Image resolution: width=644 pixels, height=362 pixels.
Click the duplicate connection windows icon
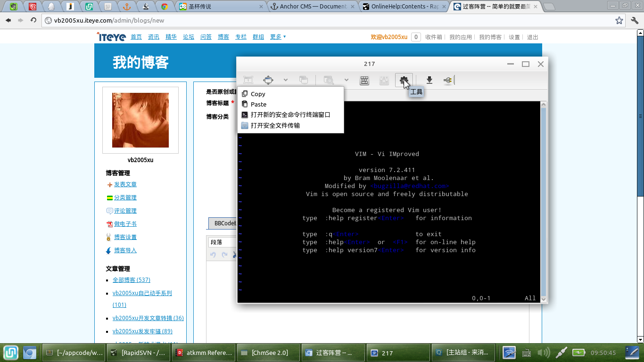(304, 80)
